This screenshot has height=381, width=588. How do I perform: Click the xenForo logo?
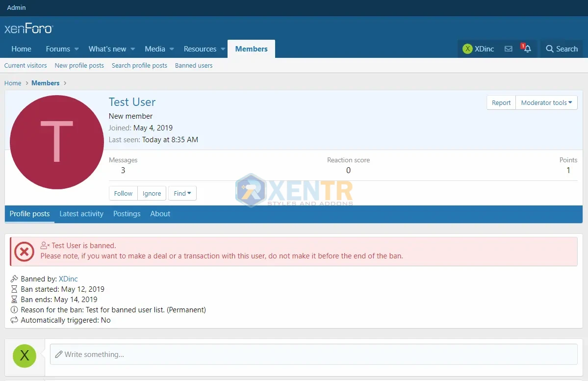[28, 28]
